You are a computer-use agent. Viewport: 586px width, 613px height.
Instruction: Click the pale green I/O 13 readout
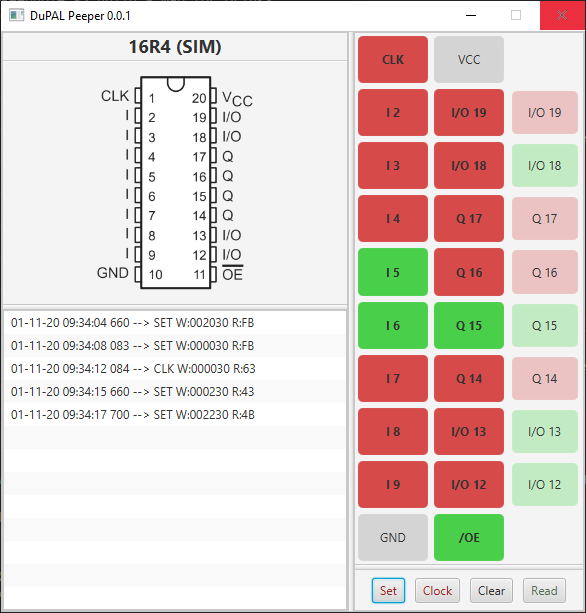click(545, 432)
